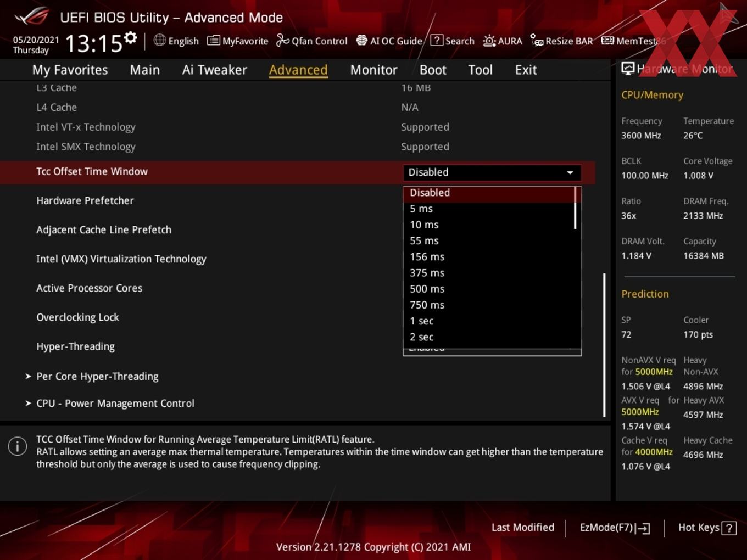Image resolution: width=747 pixels, height=560 pixels.
Task: Go to the Monitor tab
Action: click(374, 70)
